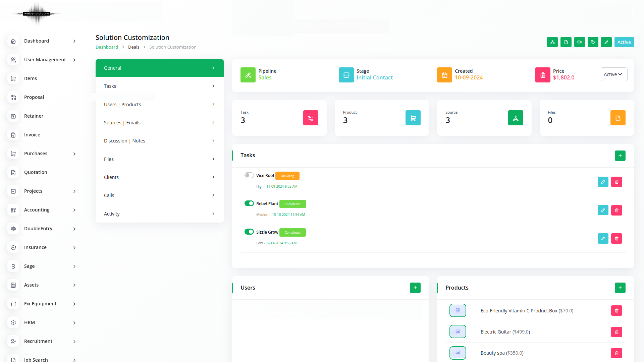The width and height of the screenshot is (644, 362).
Task: Click the orange Created calendar icon
Action: click(x=444, y=75)
